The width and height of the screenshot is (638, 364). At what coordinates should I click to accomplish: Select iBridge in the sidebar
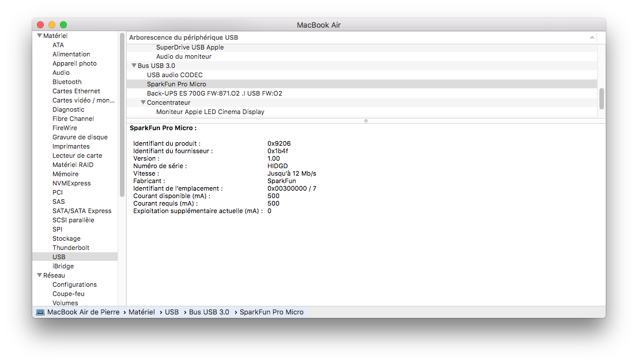coord(63,267)
